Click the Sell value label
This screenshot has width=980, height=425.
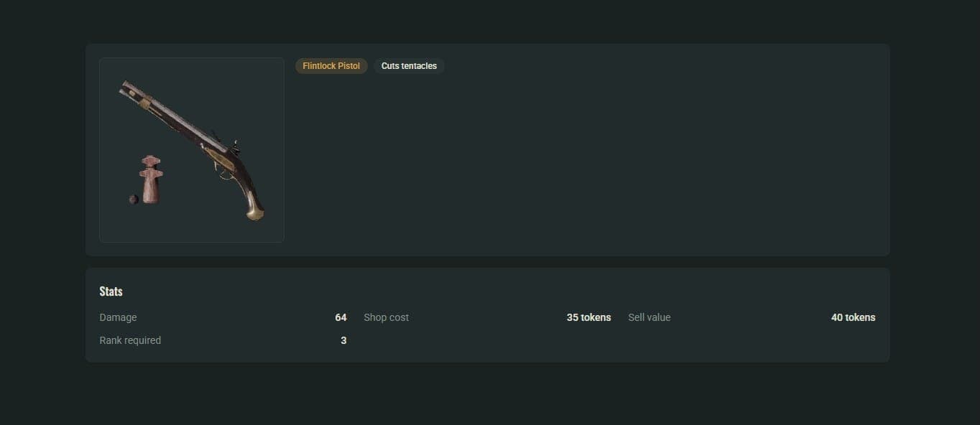click(x=650, y=317)
